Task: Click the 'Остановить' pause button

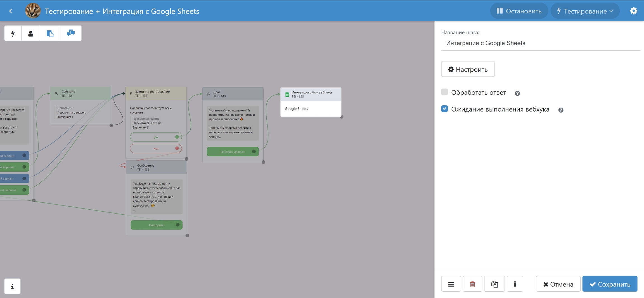Action: click(519, 11)
